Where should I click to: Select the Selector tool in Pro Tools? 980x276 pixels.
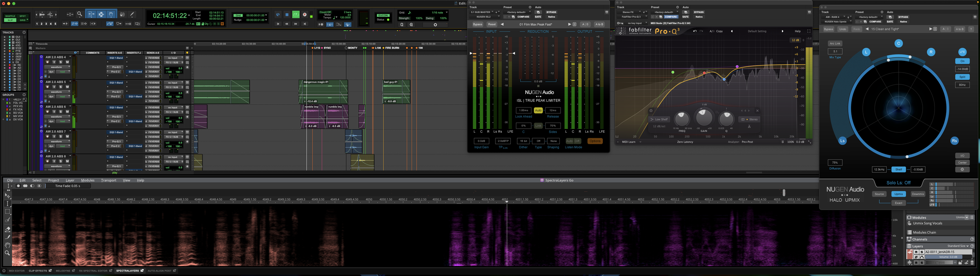[x=101, y=14]
